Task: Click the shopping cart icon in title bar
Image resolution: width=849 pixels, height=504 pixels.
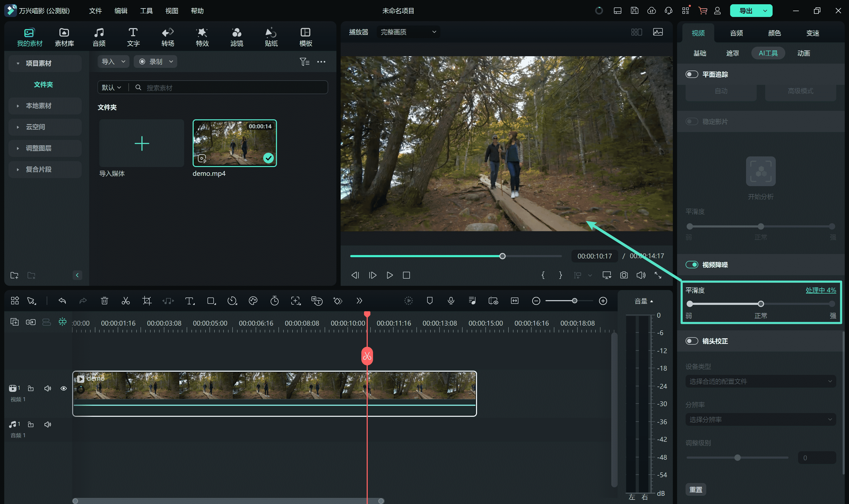Action: (703, 11)
